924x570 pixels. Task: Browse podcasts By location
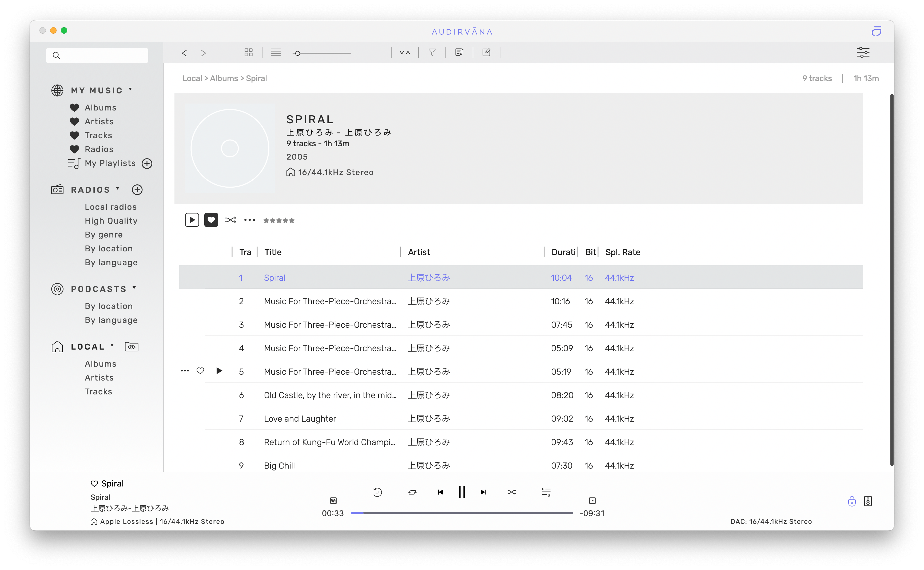[x=109, y=306]
